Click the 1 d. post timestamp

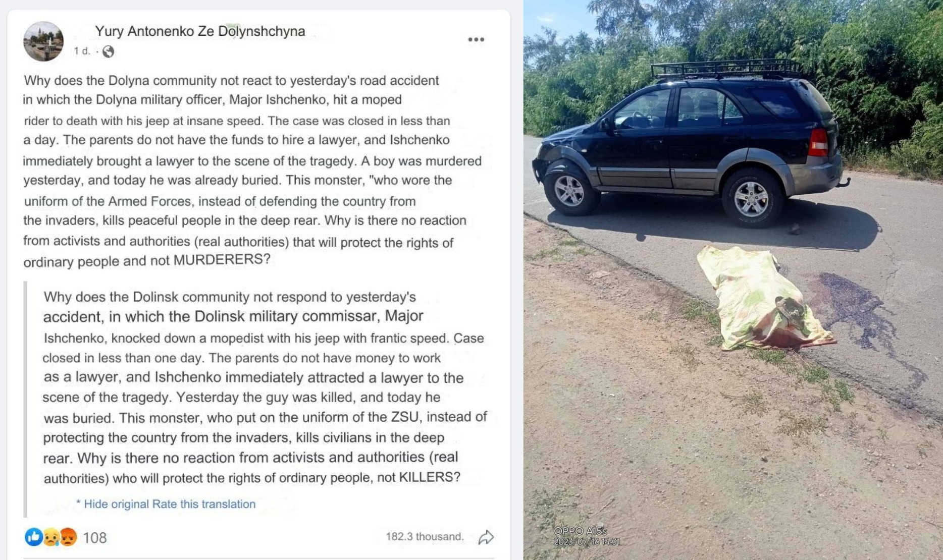point(82,51)
